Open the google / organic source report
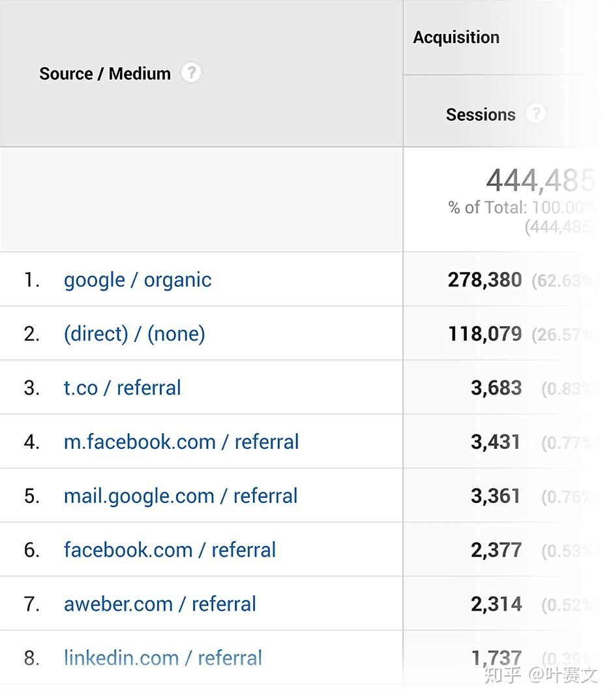Screen dimensions: 613x700 coord(137,279)
